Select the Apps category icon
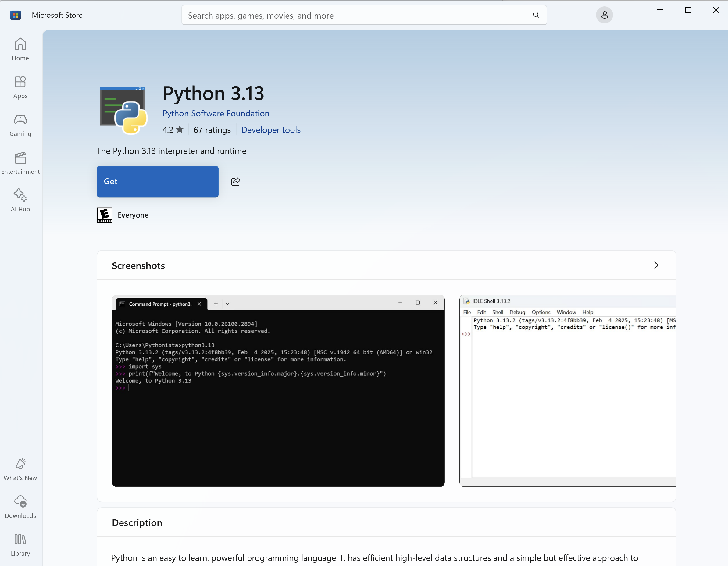728x566 pixels. coord(20,87)
